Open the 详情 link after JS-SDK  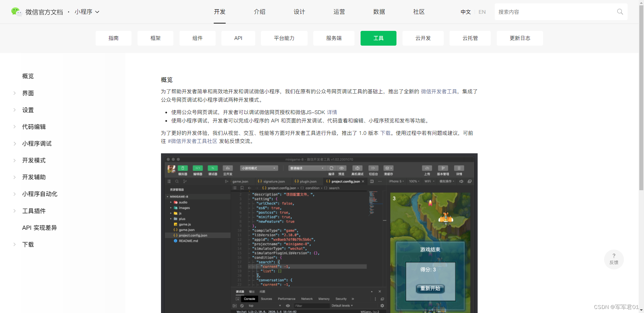tap(332, 112)
